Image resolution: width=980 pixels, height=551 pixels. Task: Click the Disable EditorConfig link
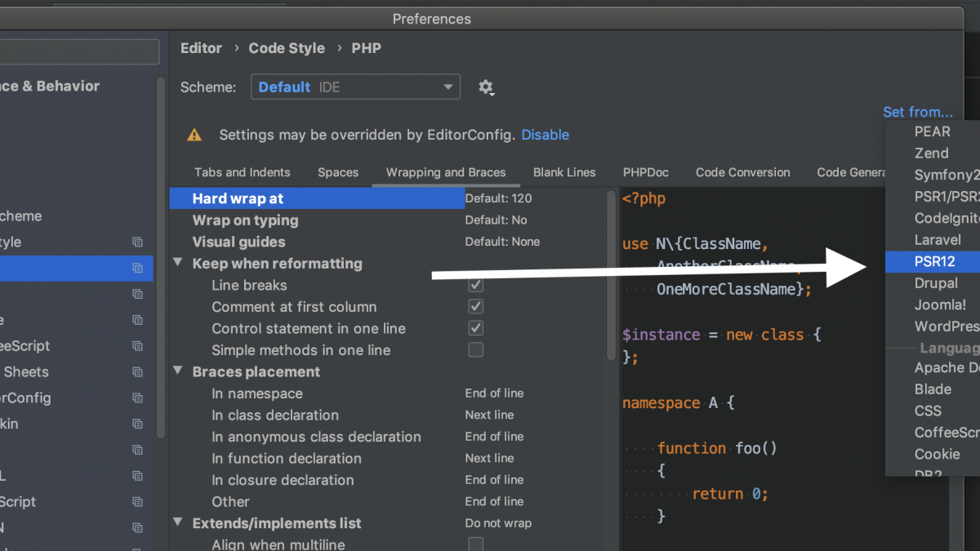[546, 135]
